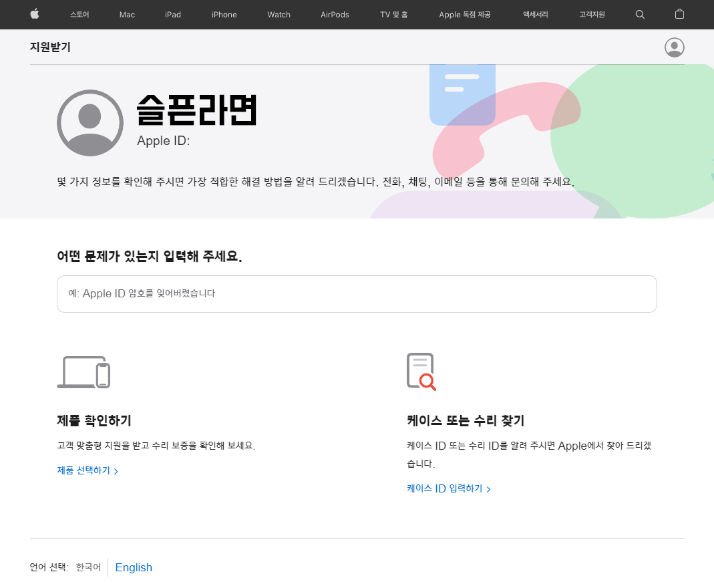Click the 케이스 또는 수리 찾기 heading

point(466,420)
